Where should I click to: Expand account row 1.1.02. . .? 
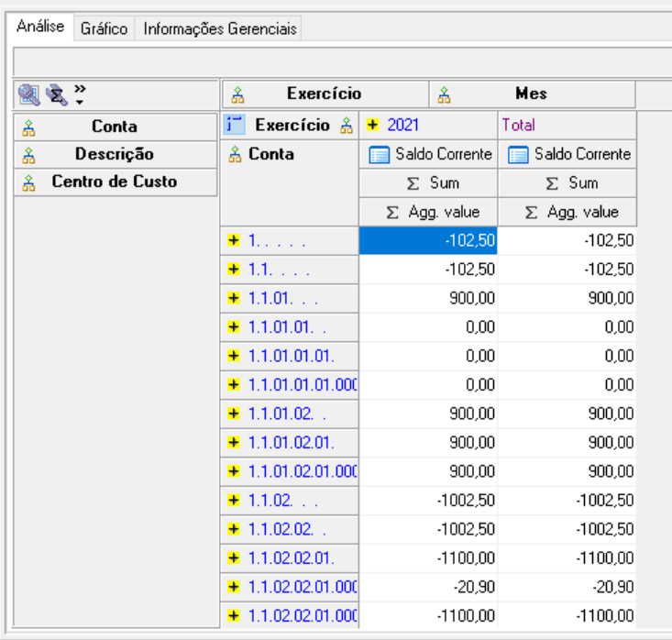tap(234, 500)
